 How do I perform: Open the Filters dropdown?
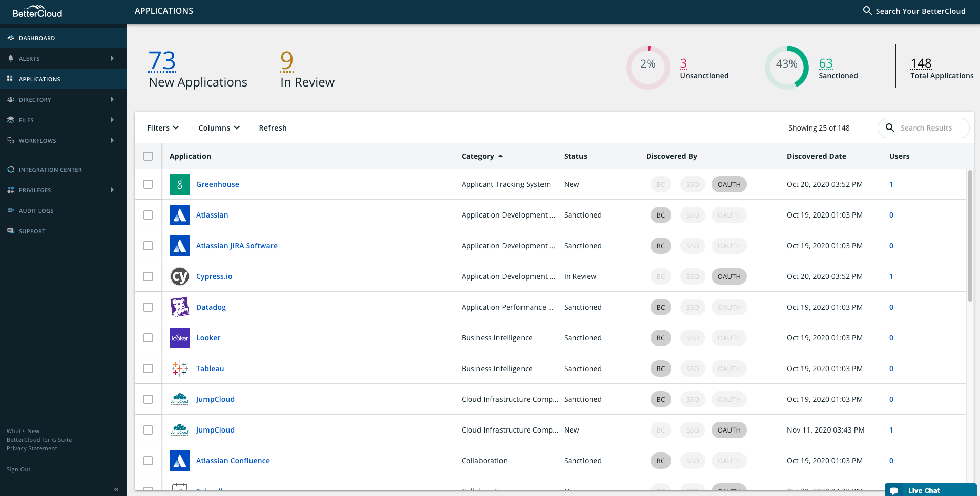coord(163,128)
